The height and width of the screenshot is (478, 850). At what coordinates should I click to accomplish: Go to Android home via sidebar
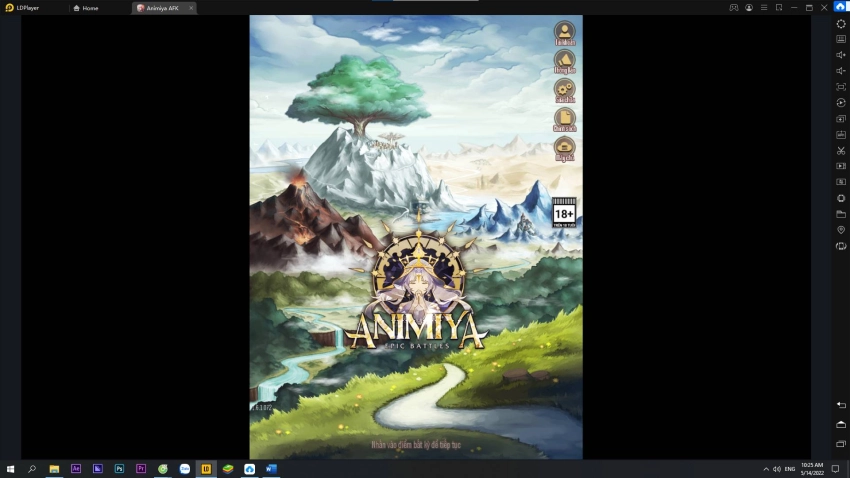pos(841,424)
